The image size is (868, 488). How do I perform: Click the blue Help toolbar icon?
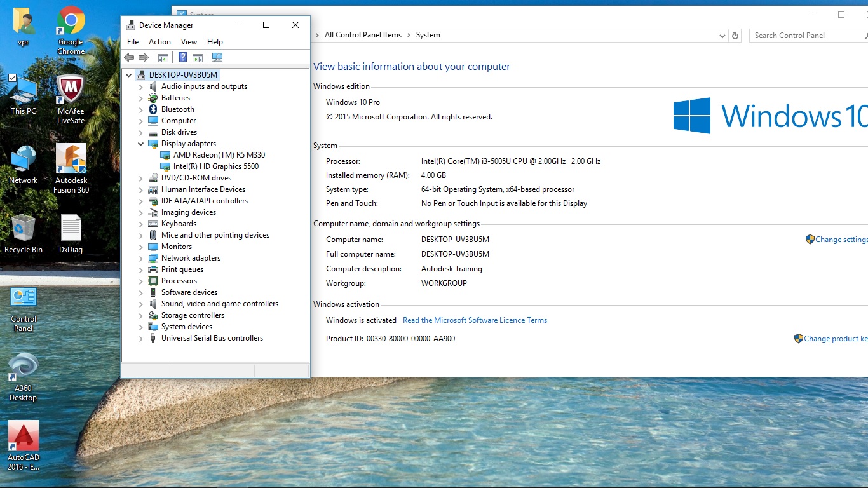click(x=182, y=58)
